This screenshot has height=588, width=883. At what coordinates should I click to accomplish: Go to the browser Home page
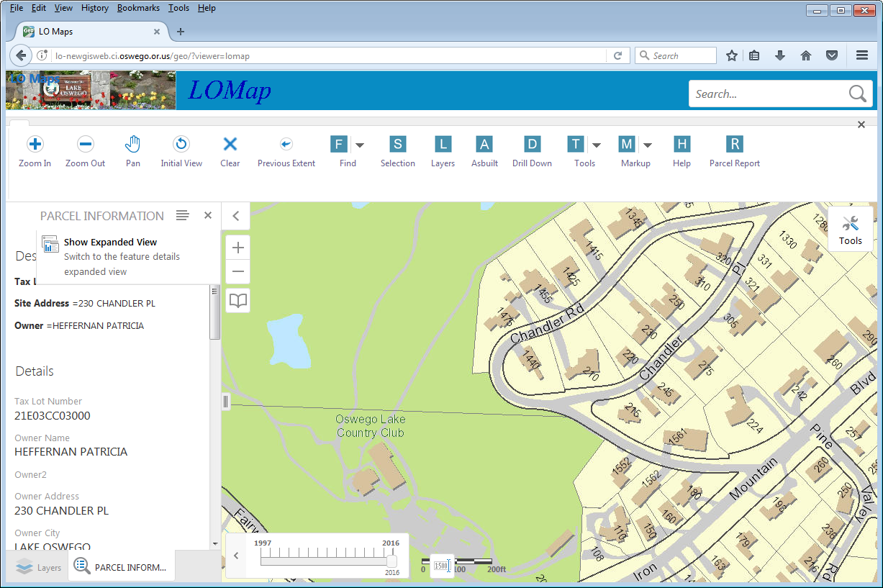pos(806,55)
